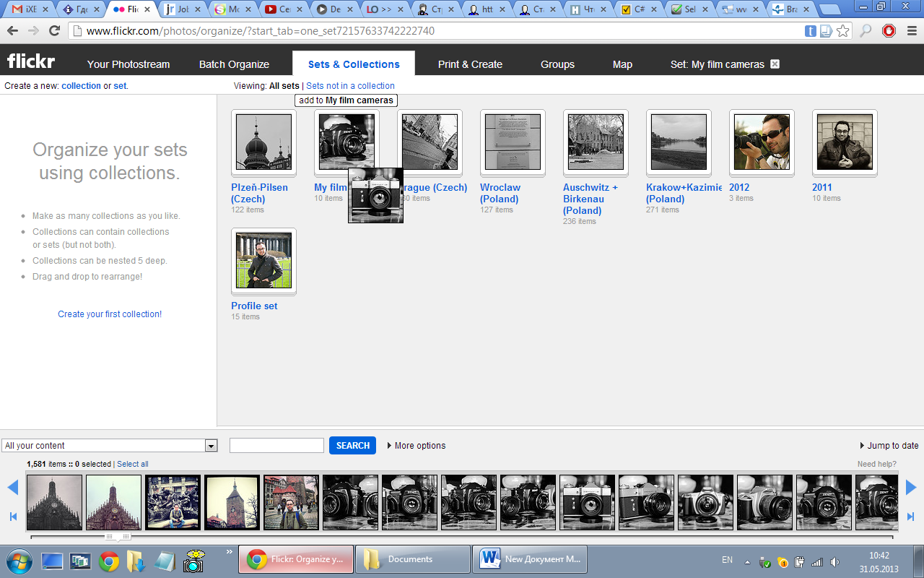The width and height of the screenshot is (924, 578).
Task: Click the 'Select all' link
Action: point(133,464)
